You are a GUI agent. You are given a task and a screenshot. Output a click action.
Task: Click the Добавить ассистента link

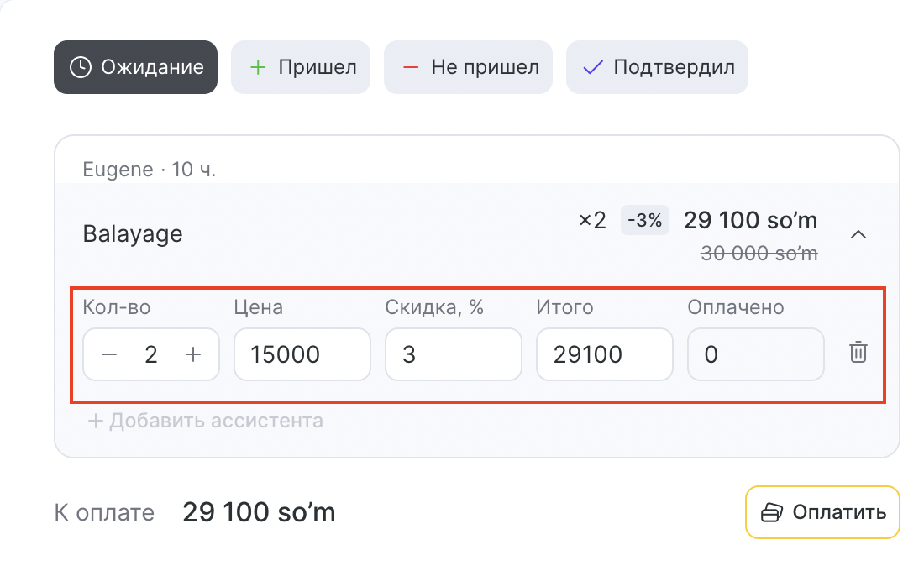[206, 421]
